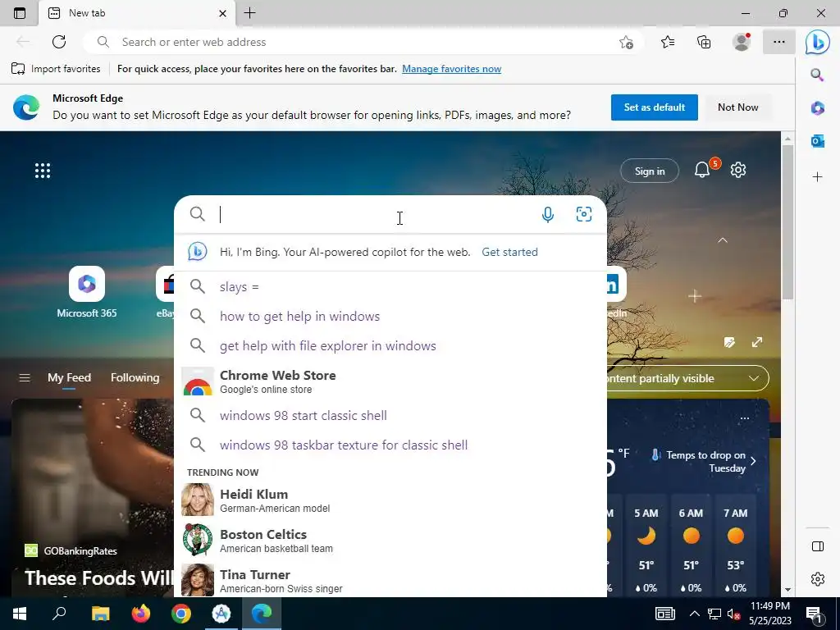This screenshot has height=630, width=840.
Task: Open the Collections icon
Action: [x=704, y=42]
